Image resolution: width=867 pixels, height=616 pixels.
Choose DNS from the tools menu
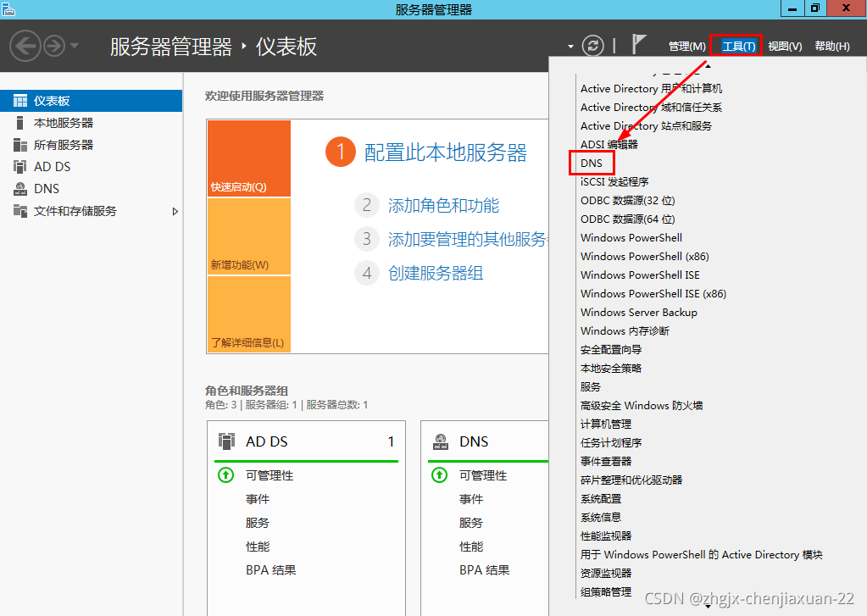(591, 164)
